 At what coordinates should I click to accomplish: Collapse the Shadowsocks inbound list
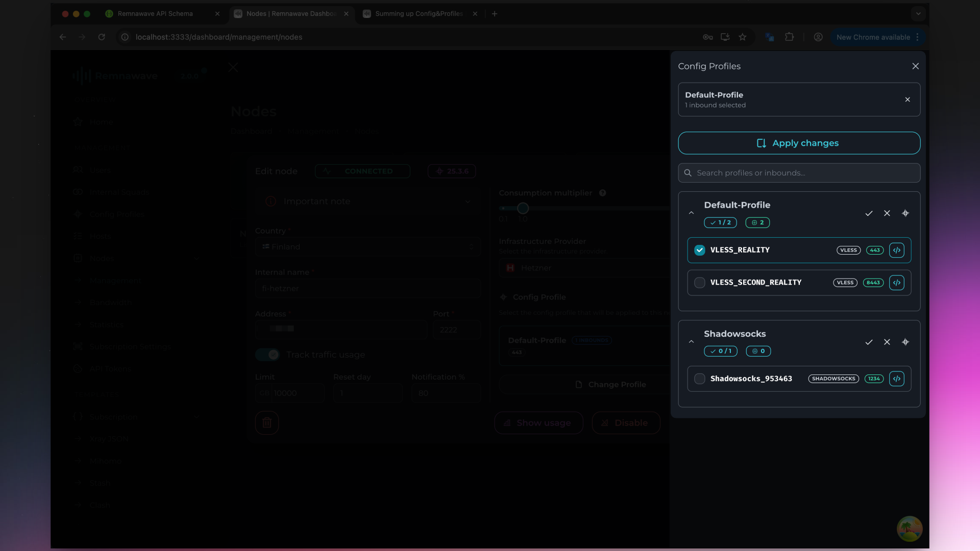point(692,342)
